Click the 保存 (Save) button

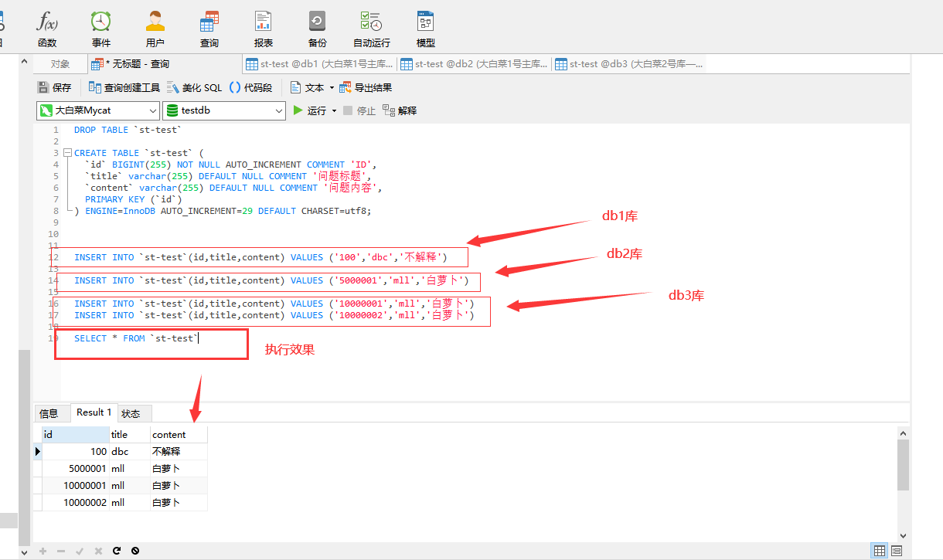pyautogui.click(x=55, y=88)
